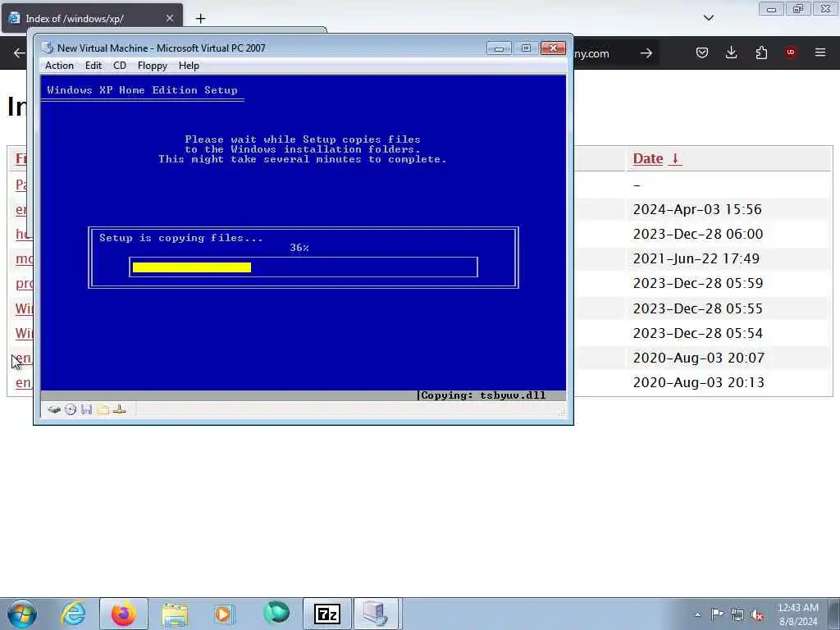Go back in the Firefox browser
Image resolution: width=840 pixels, height=630 pixels.
(20, 53)
